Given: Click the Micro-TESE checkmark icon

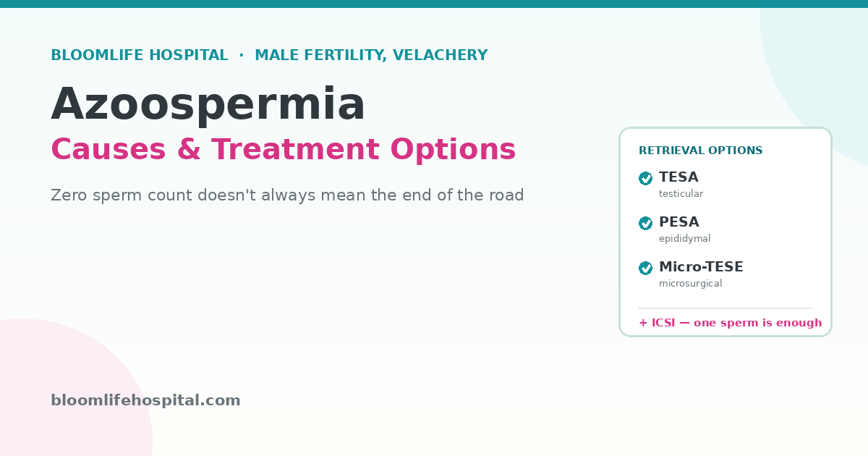Looking at the screenshot, I should (646, 269).
